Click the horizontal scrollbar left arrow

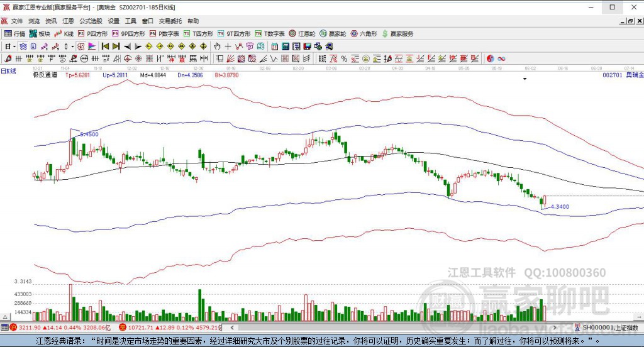(232, 328)
